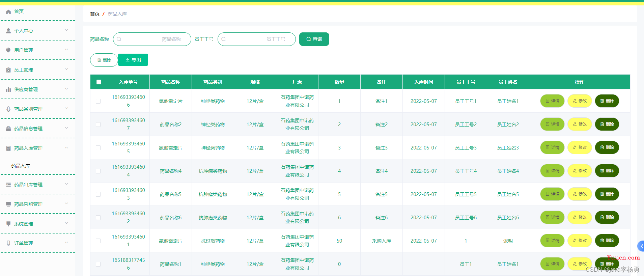The height and width of the screenshot is (276, 644).
Task: Expand the 个人中心 menu chevron
Action: tap(66, 30)
